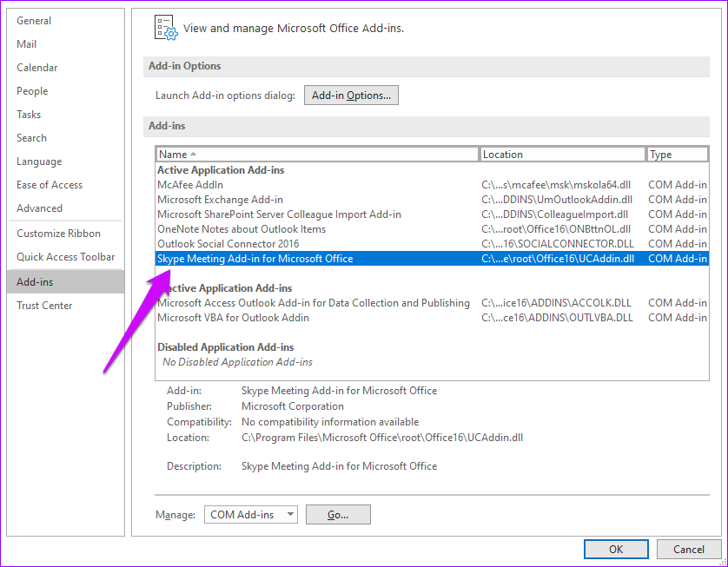Click the mskola64.dll location cell
This screenshot has height=567, width=728.
pos(556,185)
